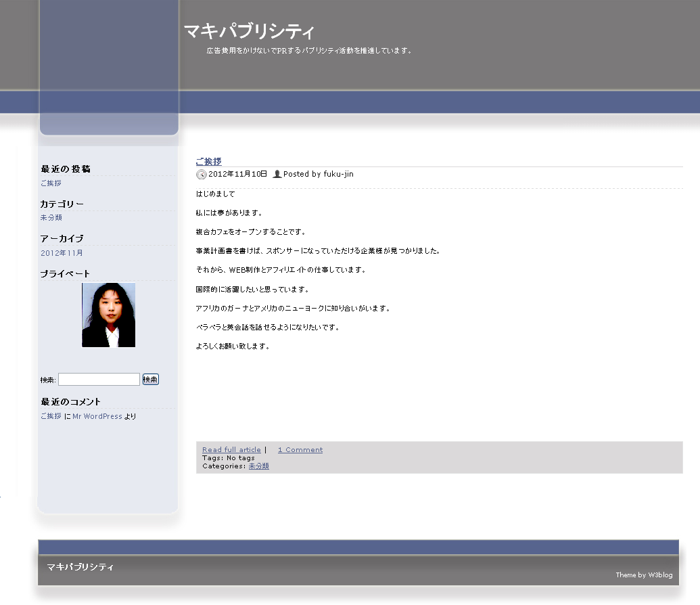This screenshot has width=700, height=605.
Task: Select the 未分類 category in the sidebar
Action: point(51,218)
